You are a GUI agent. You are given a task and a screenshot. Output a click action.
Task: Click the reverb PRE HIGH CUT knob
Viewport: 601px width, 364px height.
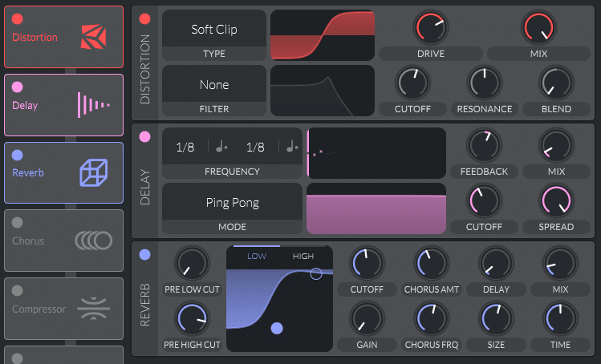coord(192,319)
